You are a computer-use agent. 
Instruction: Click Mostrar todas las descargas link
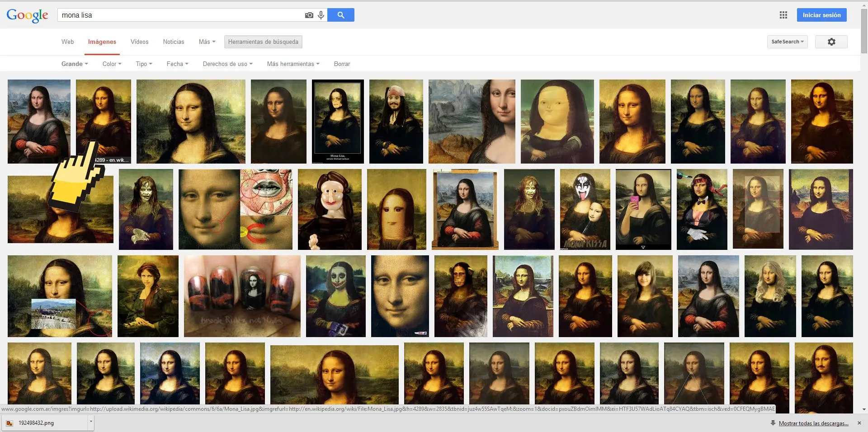pos(813,423)
